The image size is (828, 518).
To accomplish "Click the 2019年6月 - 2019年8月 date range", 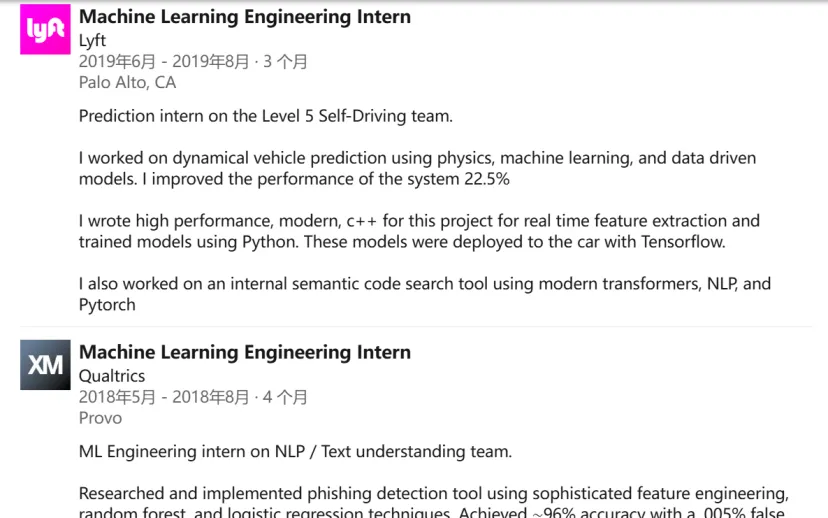I will tap(164, 62).
